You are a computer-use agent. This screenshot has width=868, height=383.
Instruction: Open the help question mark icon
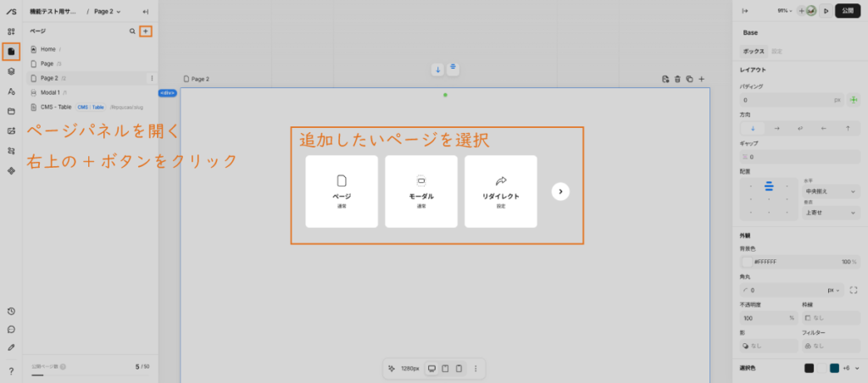click(11, 371)
